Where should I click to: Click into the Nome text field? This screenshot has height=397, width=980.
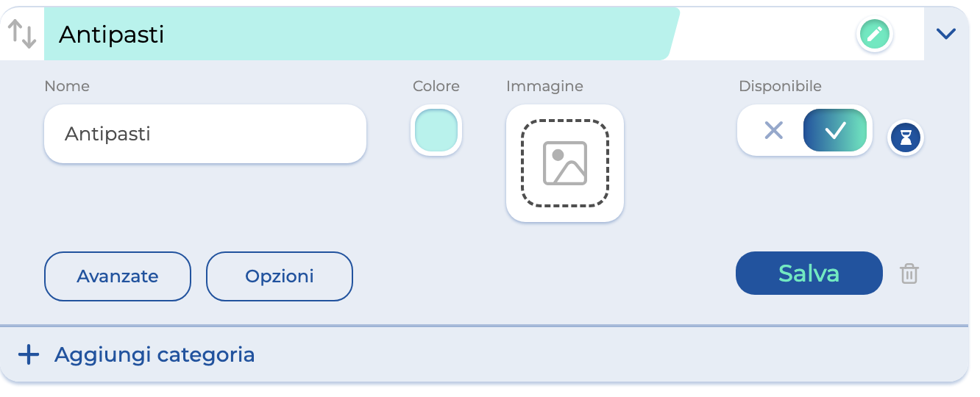[205, 134]
